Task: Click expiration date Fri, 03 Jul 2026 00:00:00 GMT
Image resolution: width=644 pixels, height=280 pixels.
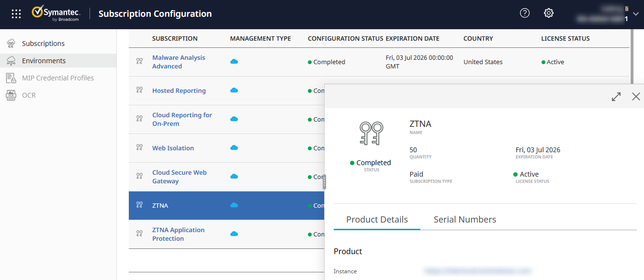Action: pyautogui.click(x=419, y=62)
